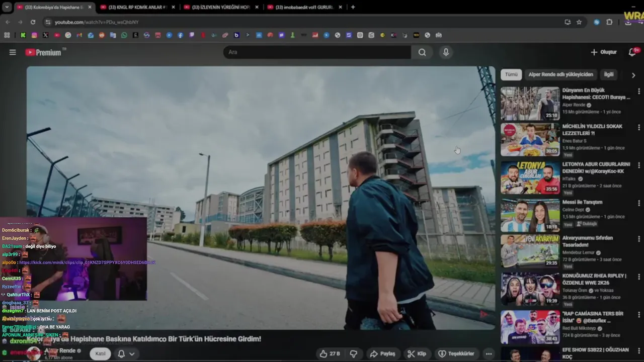Screen dimensions: 644x362
Task: Open more actions ellipsis beside Teşekkürler
Action: point(489,353)
